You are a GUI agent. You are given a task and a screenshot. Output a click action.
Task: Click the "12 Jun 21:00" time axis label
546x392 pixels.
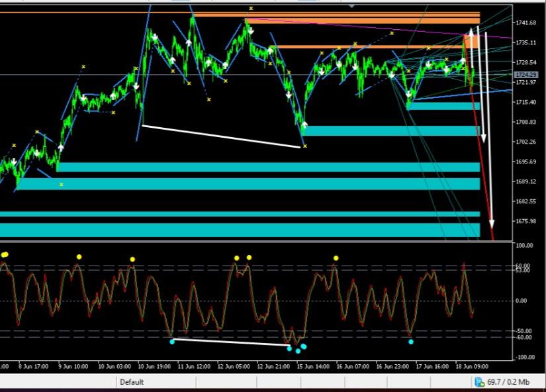point(273,367)
